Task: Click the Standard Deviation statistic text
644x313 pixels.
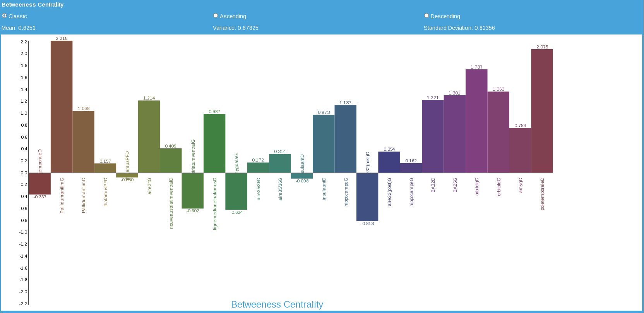Action: (459, 28)
